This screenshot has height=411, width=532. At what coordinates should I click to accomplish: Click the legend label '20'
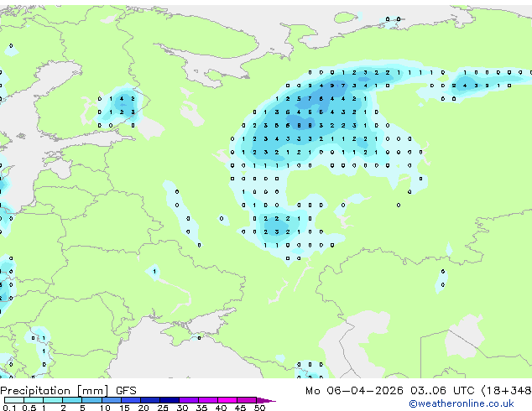coord(143,408)
